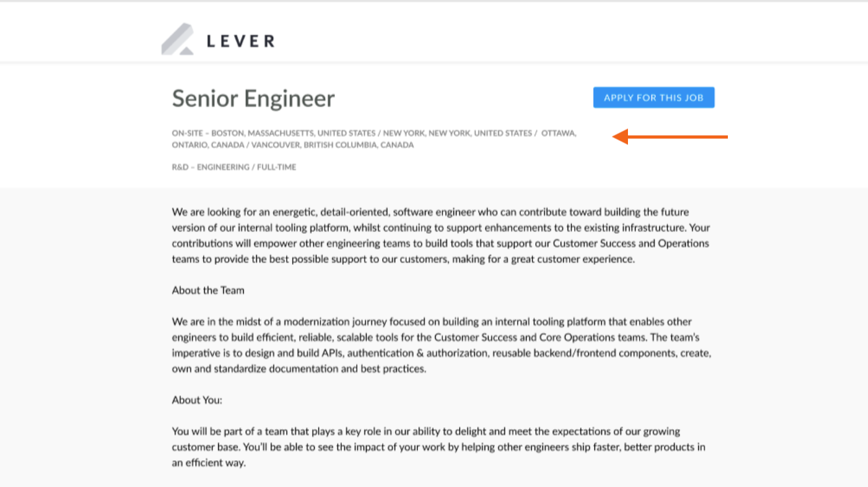Click the LEVER wordmark text
Viewport: 868px width, 487px height.
click(241, 42)
